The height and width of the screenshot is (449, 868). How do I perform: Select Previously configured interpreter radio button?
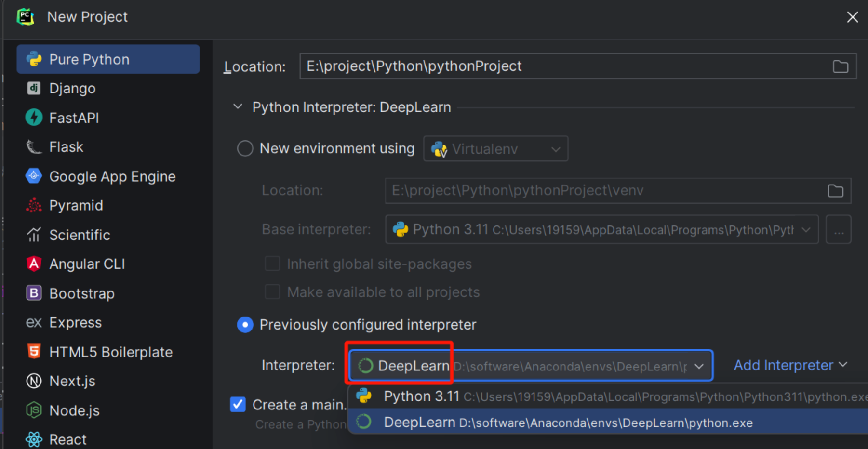[245, 325]
